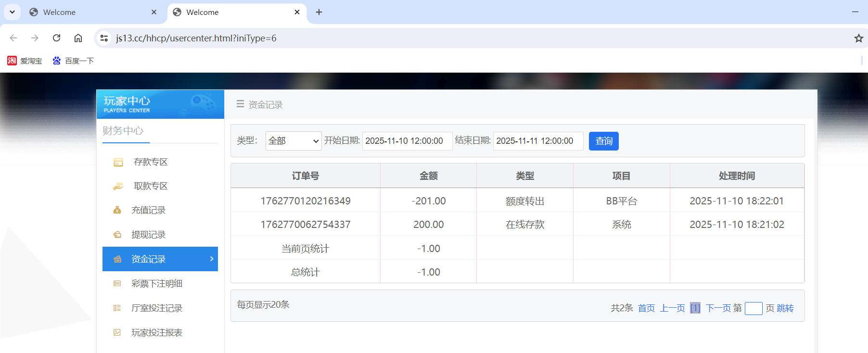Click the -201.00 amount cell
This screenshot has width=868, height=353.
[429, 201]
